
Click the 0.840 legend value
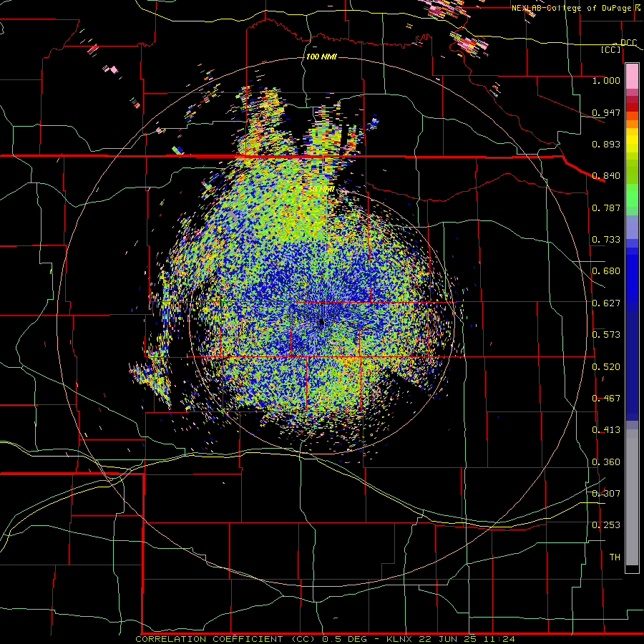tap(606, 176)
